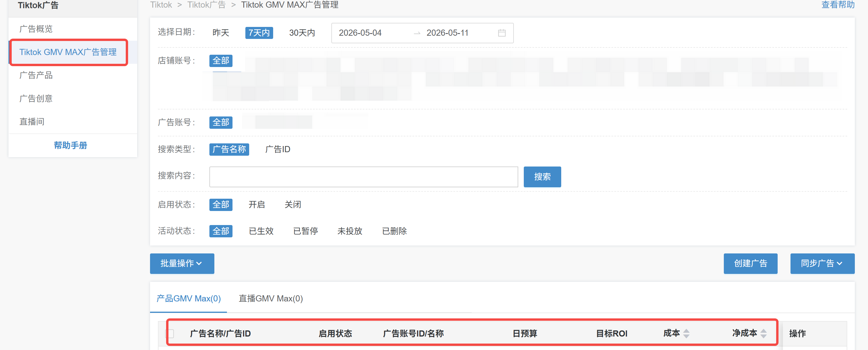Click the Tiktok广告 breadcrumb link
This screenshot has height=350, width=868.
point(206,5)
